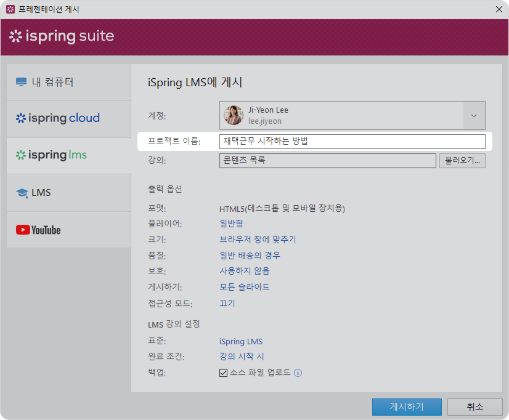509x420 pixels.
Task: Click the 불러오기... browse button
Action: pyautogui.click(x=462, y=161)
